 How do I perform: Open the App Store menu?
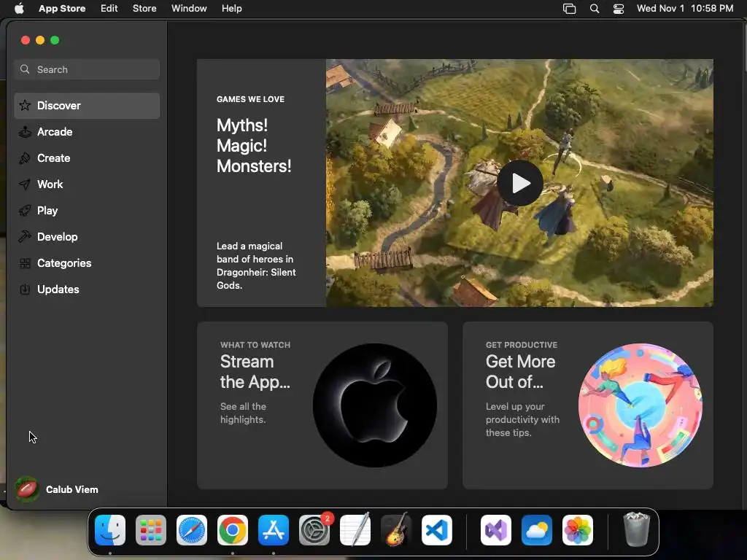coord(62,9)
